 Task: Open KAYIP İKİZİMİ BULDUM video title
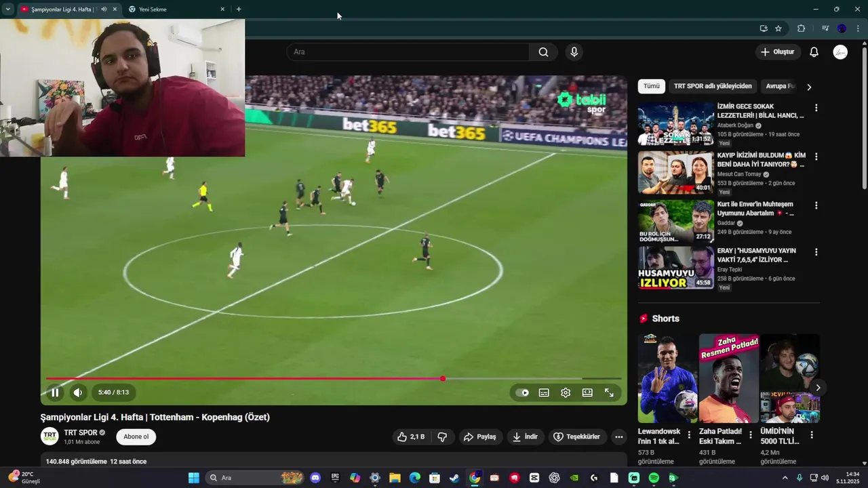point(761,160)
